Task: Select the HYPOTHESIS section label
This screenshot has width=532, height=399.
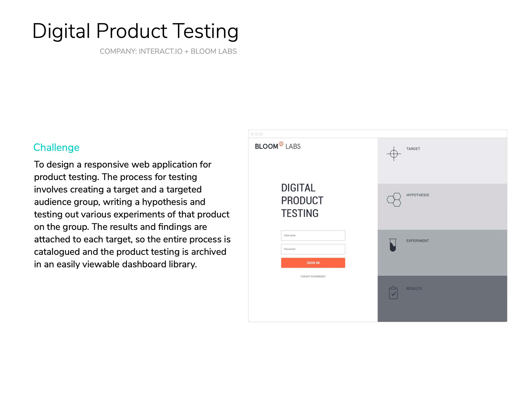Action: [x=417, y=195]
